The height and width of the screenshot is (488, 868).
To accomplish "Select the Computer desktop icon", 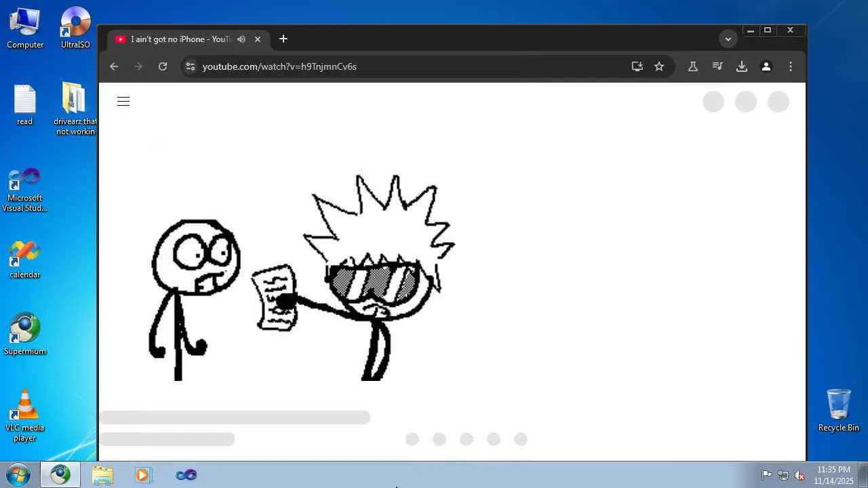I will tap(25, 28).
